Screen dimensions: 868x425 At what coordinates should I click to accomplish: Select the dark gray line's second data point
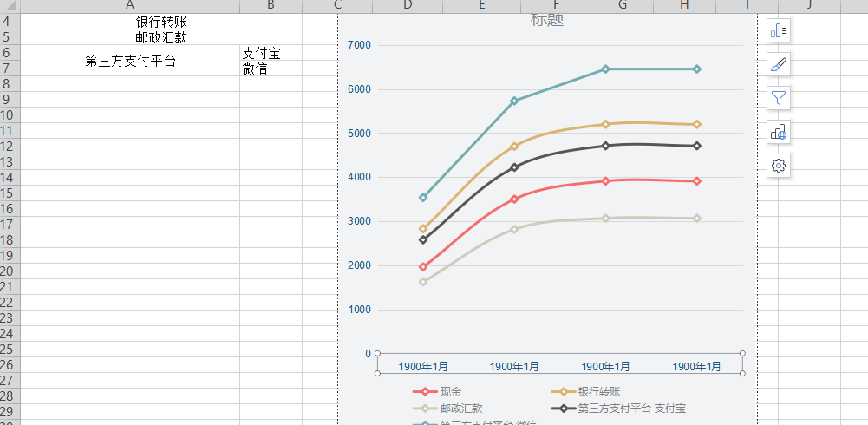click(514, 167)
